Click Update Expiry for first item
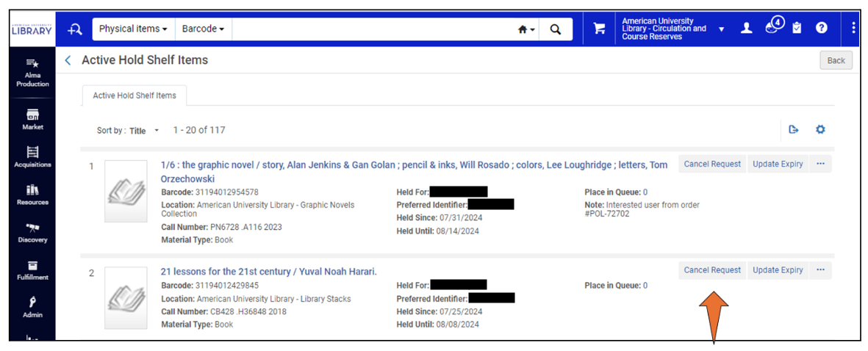The width and height of the screenshot is (868, 351). [778, 164]
